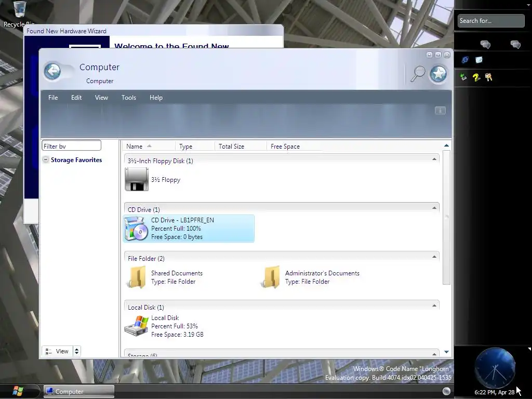Screen dimensions: 532x399
Task: Toggle the info pane icon below the menu bar
Action: click(440, 110)
